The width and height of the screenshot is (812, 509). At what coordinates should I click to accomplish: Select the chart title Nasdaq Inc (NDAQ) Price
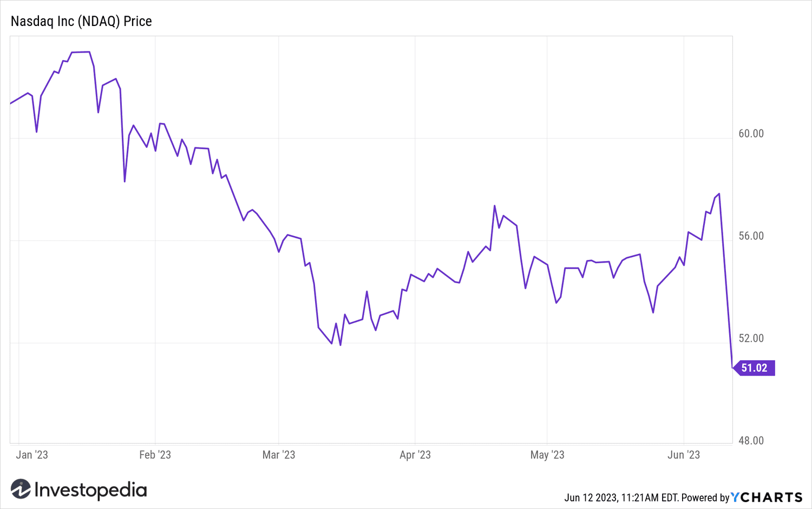pyautogui.click(x=81, y=21)
